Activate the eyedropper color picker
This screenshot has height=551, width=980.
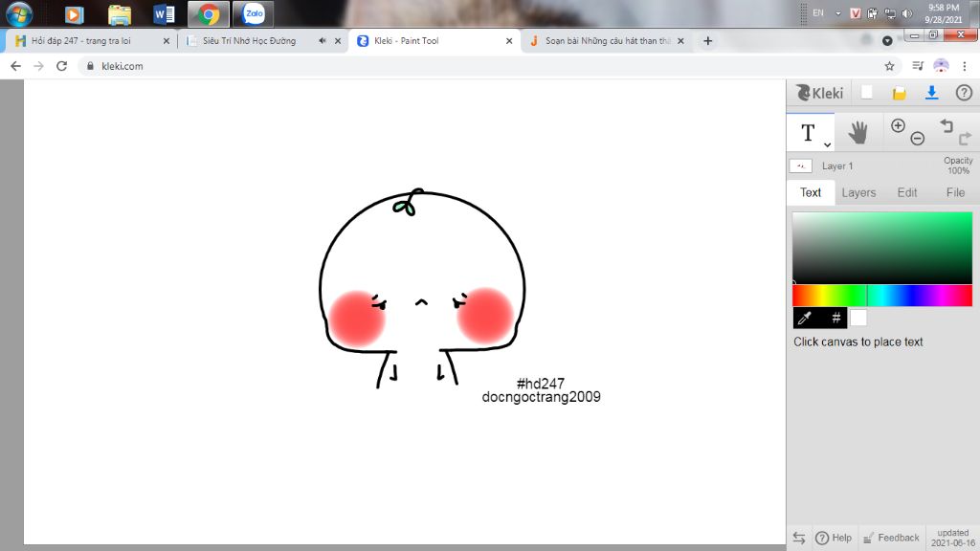(805, 318)
